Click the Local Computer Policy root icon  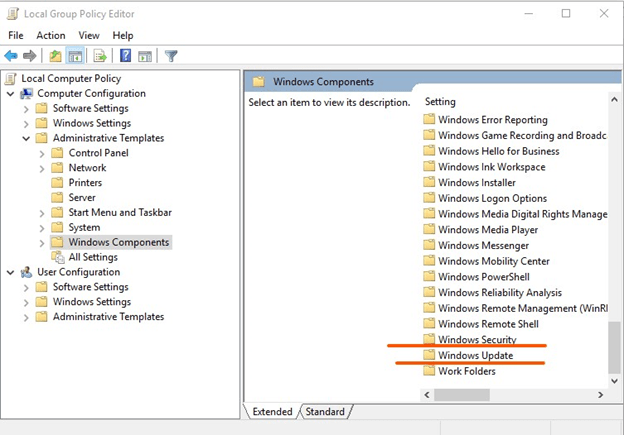pos(11,79)
